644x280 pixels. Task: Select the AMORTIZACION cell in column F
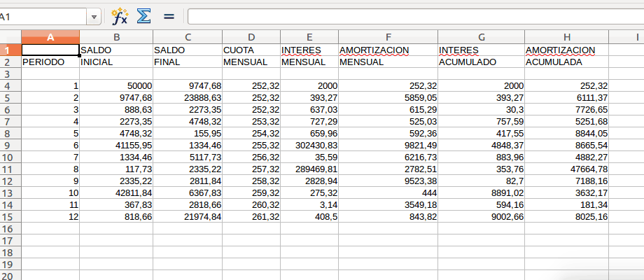coord(388,50)
